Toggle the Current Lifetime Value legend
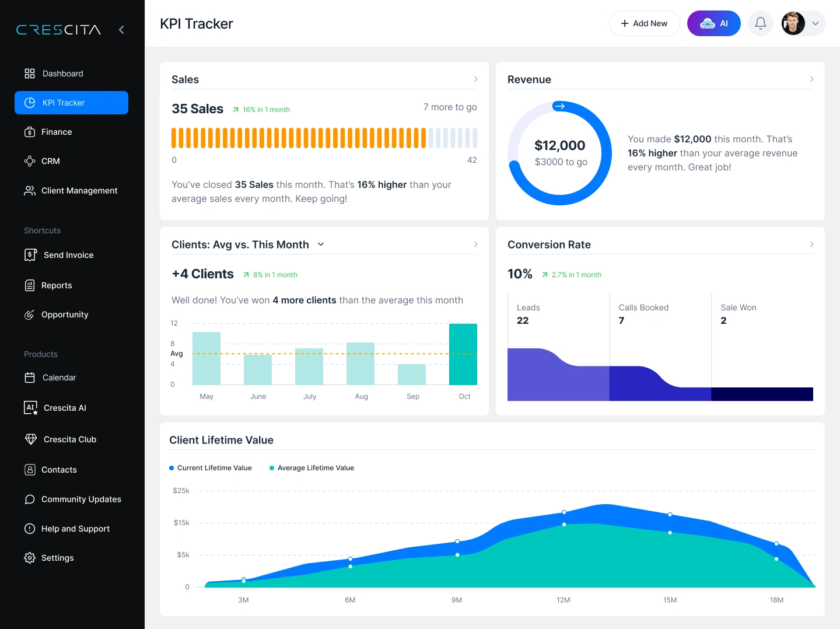Image resolution: width=840 pixels, height=629 pixels. 210,467
